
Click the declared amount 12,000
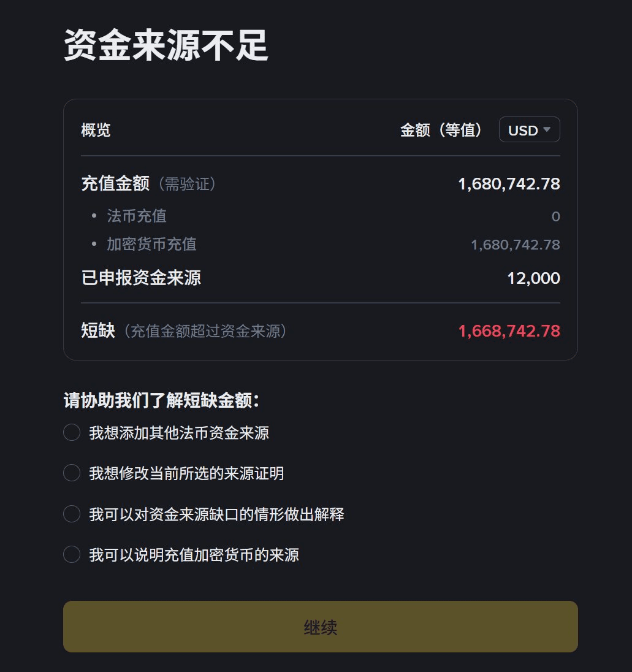tap(533, 278)
